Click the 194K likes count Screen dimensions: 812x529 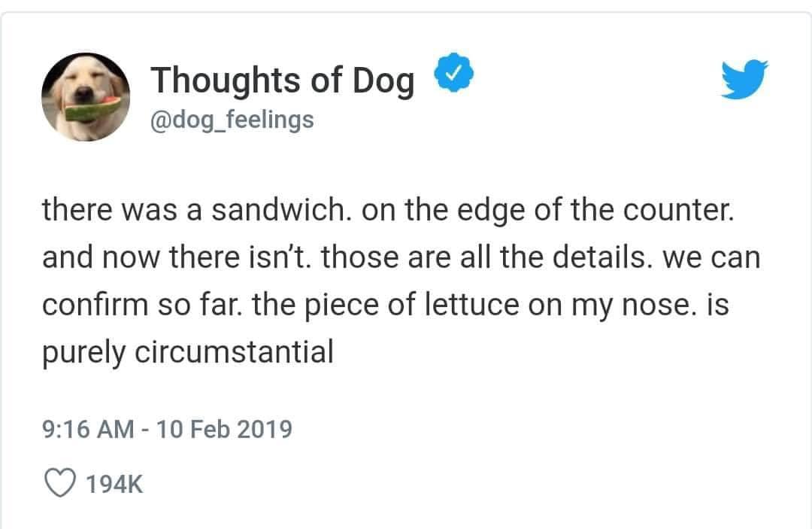[x=114, y=484]
